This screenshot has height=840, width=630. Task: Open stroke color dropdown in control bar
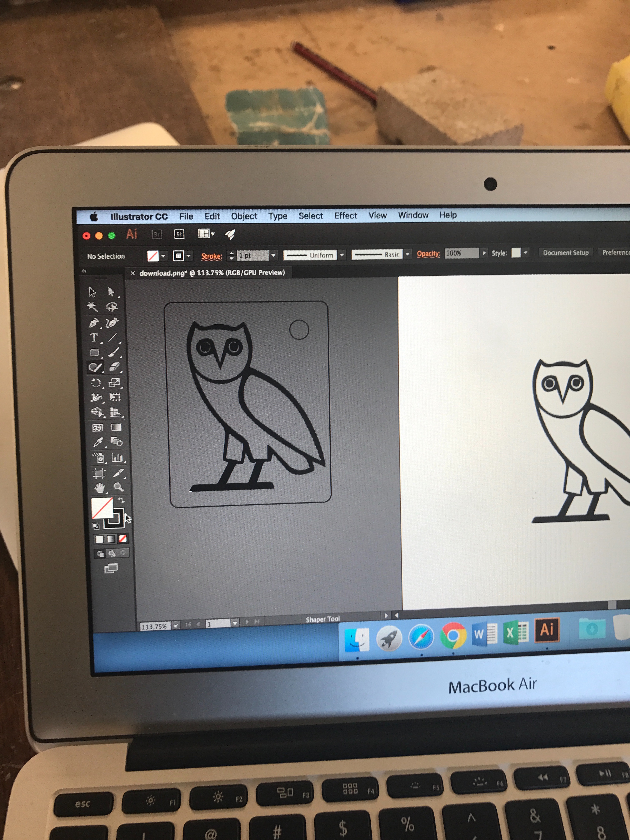point(188,256)
